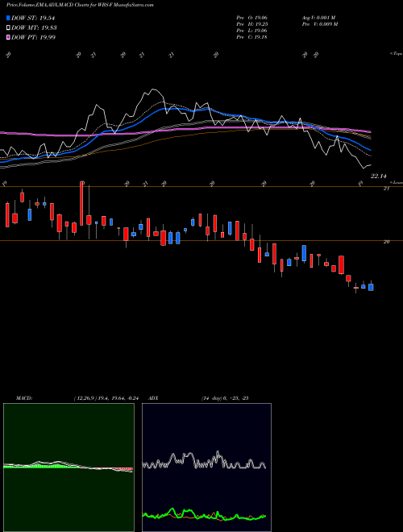Click the 'Pre L: 19.06' value

click(x=252, y=31)
